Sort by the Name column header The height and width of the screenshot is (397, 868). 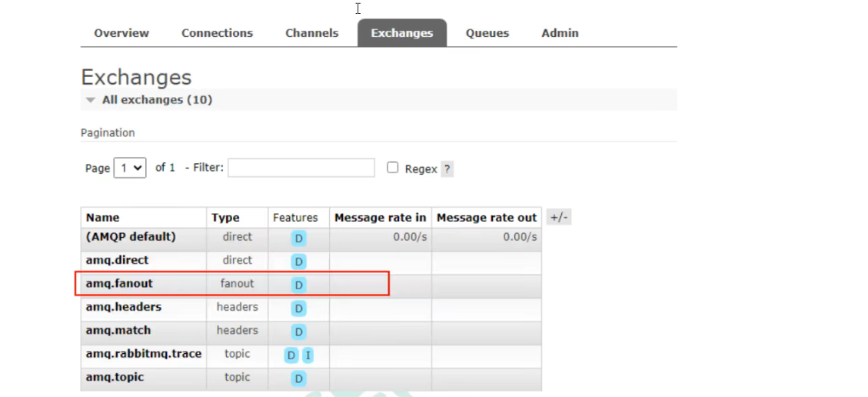click(102, 218)
